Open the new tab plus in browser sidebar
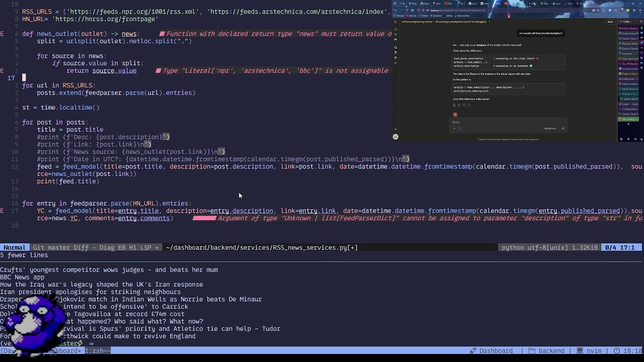Screen dimensions: 644x362 point(628,124)
